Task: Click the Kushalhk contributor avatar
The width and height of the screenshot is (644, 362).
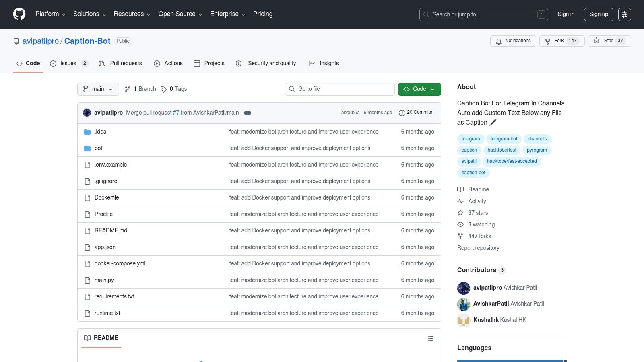Action: pos(464,320)
